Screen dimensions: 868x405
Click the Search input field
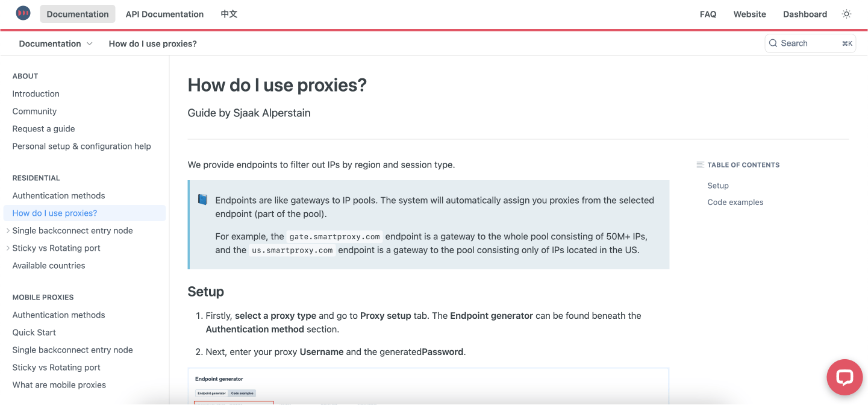coord(809,43)
